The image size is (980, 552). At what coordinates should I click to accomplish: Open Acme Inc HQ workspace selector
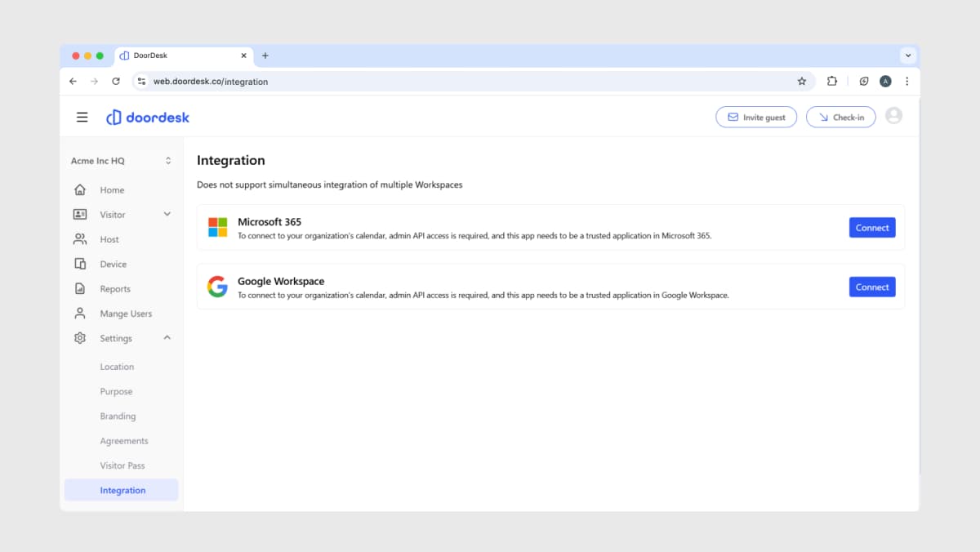click(122, 161)
